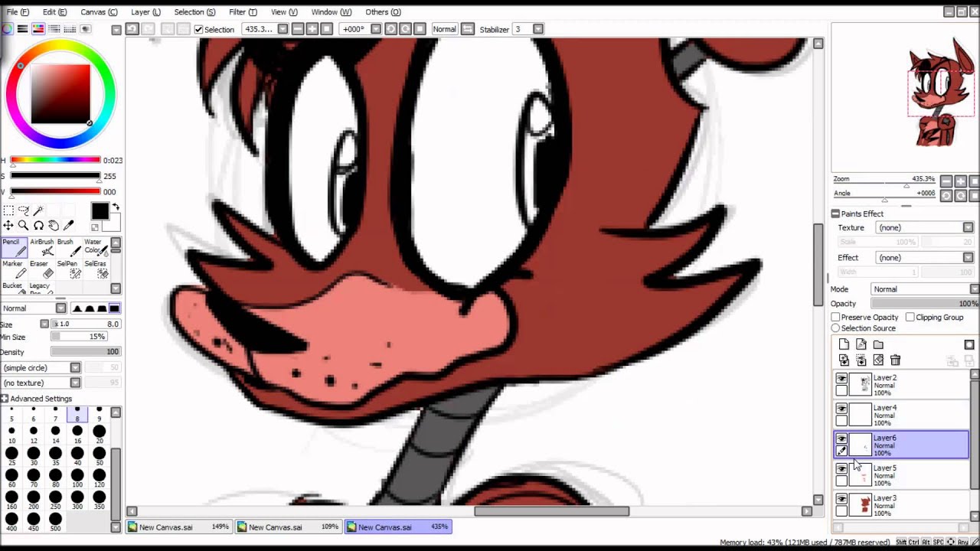Open the layer Mode dropdown
The width and height of the screenshot is (980, 551).
974,289
